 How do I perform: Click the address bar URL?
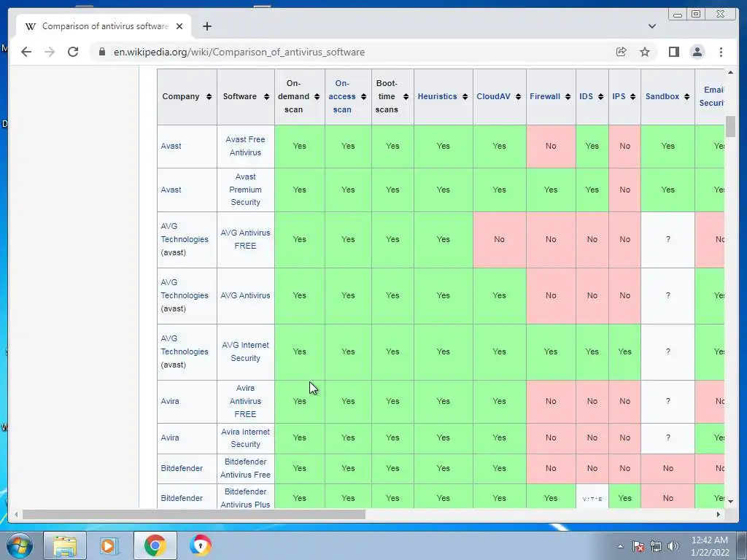point(239,52)
